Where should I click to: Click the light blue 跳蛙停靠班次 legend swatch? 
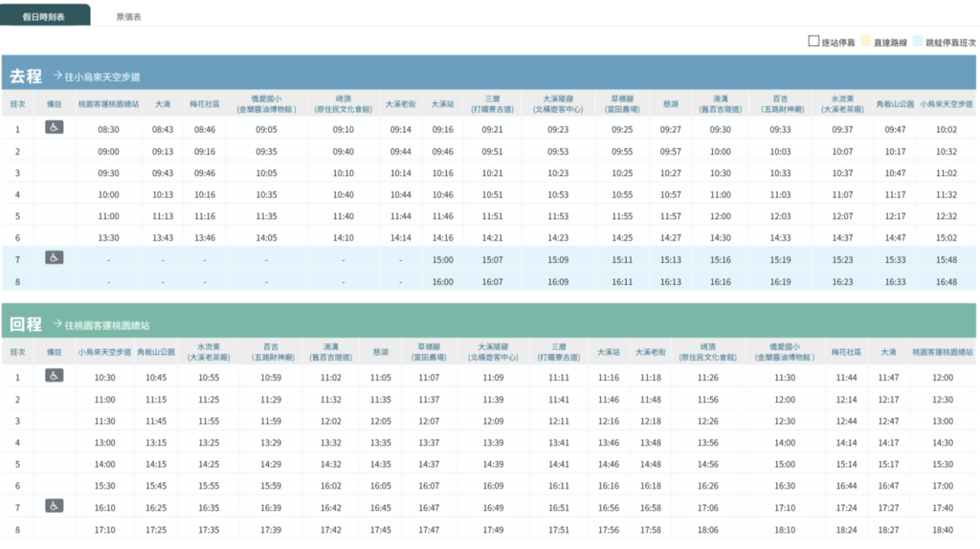tap(918, 41)
